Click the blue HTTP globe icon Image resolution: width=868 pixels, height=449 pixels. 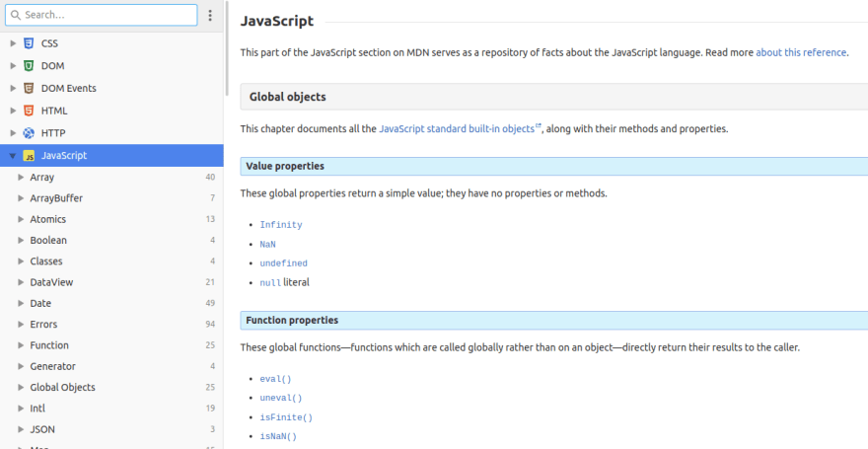pyautogui.click(x=29, y=133)
